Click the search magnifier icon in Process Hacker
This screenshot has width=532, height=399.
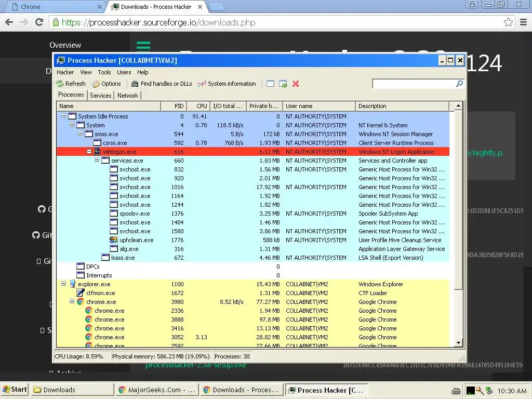[459, 84]
